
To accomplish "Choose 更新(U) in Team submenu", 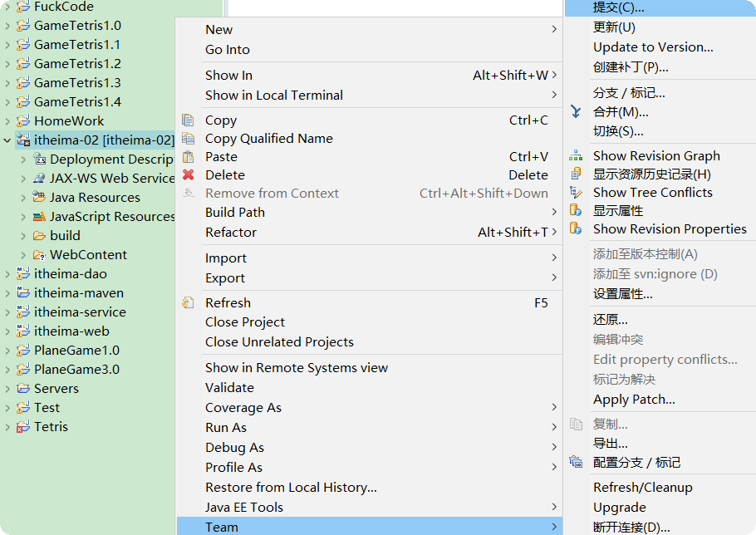I will click(x=660, y=27).
